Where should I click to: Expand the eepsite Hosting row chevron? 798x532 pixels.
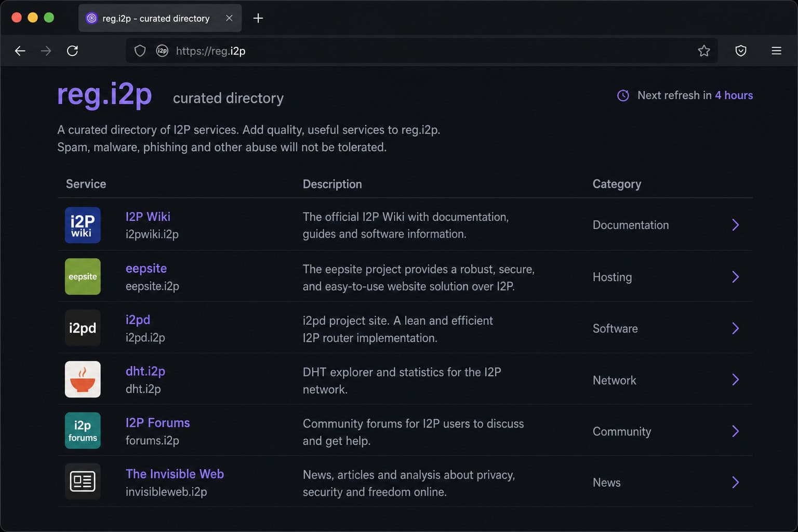(x=736, y=276)
